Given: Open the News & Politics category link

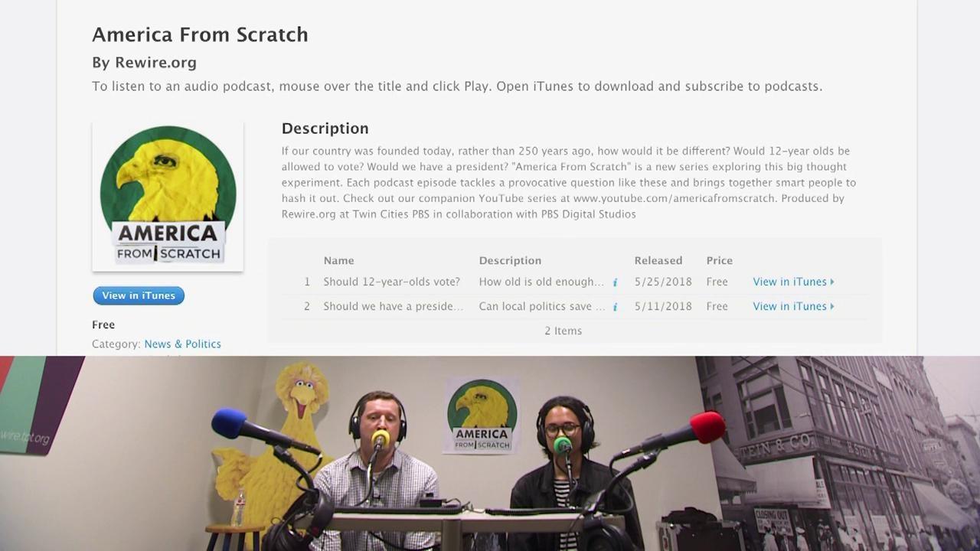Looking at the screenshot, I should pos(182,344).
